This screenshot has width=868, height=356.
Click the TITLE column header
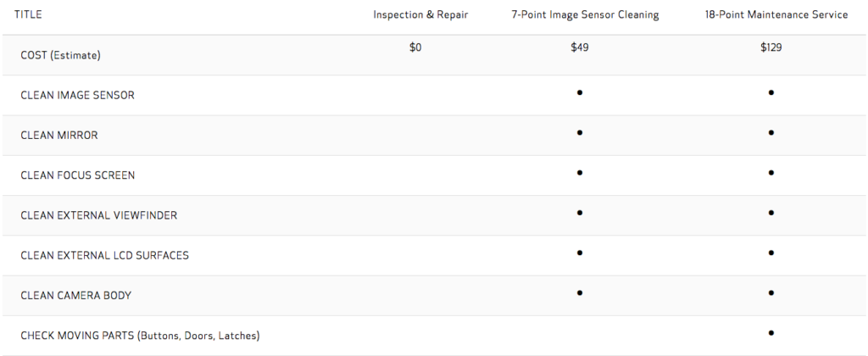click(28, 15)
